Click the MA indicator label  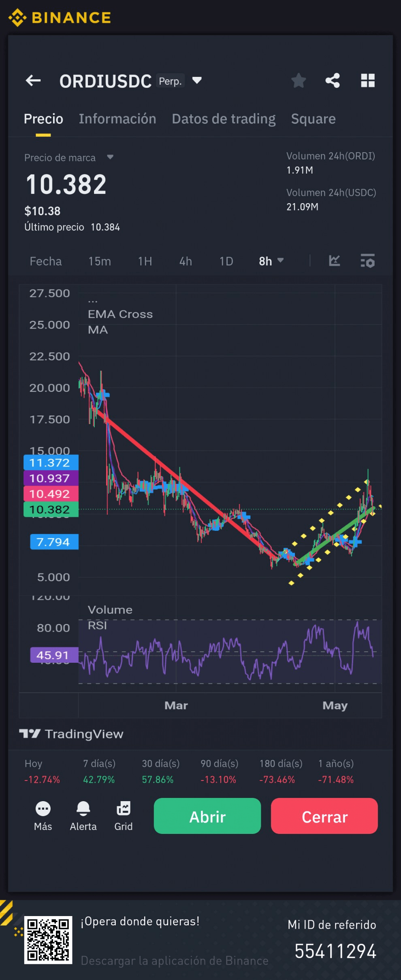point(98,330)
